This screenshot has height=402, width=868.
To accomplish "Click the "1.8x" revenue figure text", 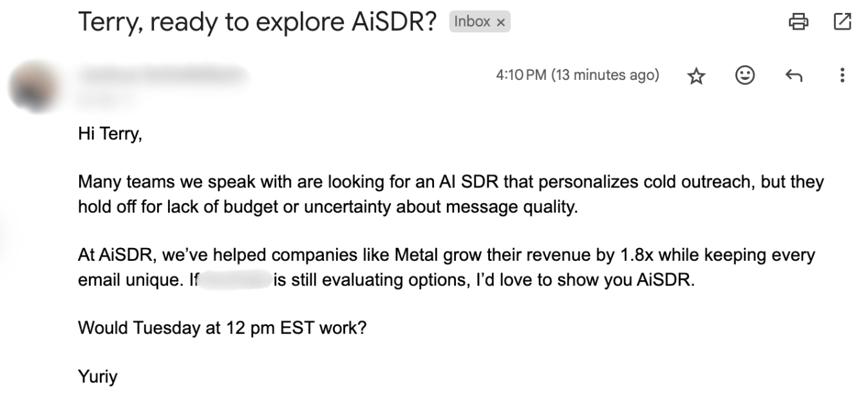I will tap(637, 255).
